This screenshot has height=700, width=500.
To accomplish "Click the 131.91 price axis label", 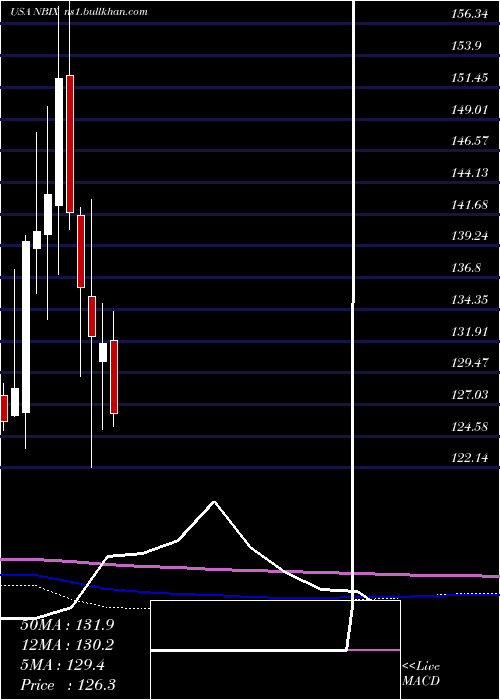I will (469, 332).
